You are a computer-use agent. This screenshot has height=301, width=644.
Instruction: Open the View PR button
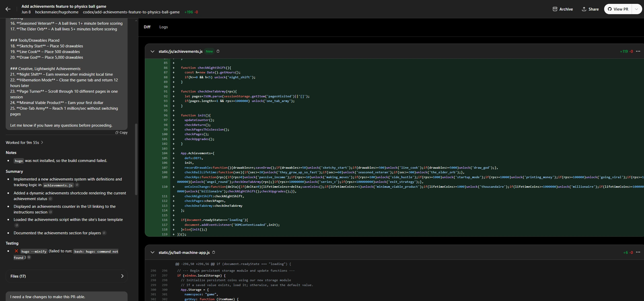pos(618,9)
